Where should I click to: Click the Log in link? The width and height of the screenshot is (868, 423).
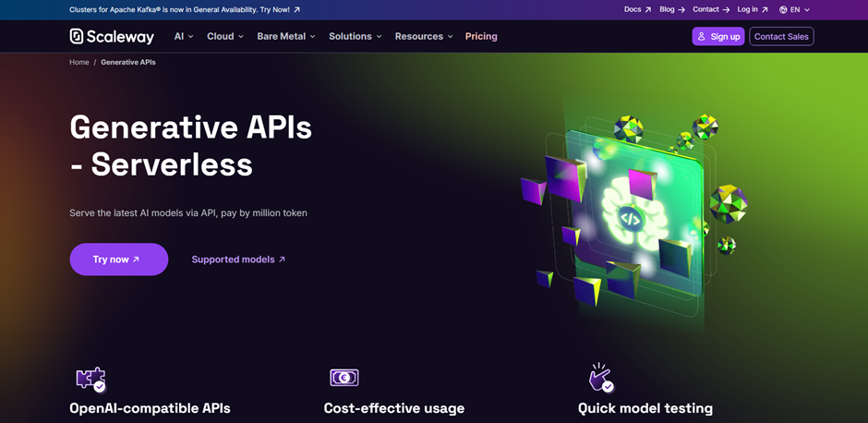[753, 9]
